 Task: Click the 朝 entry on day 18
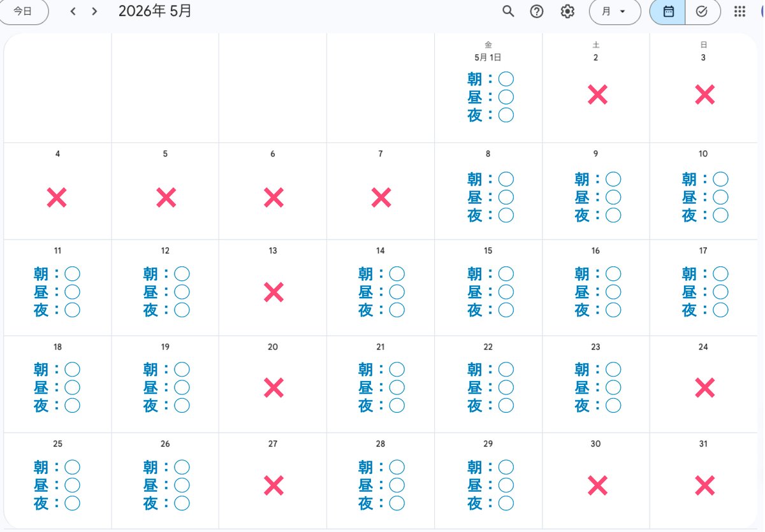click(57, 370)
